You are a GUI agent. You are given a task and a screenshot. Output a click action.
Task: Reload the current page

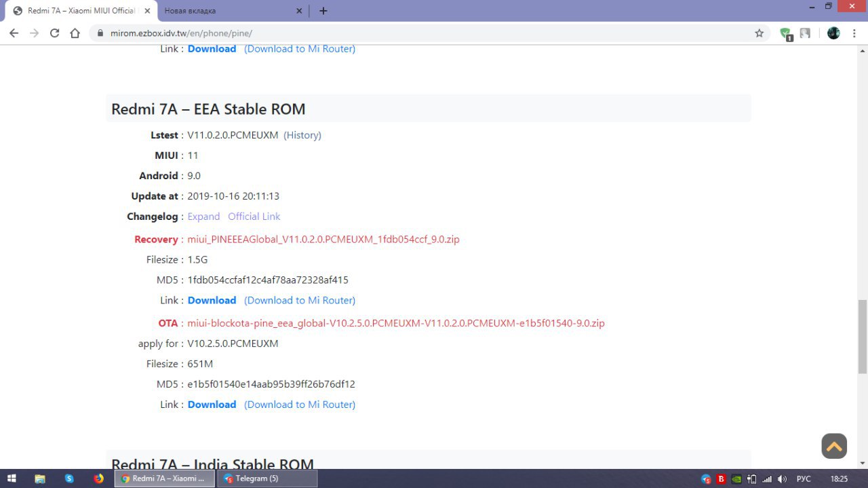[x=55, y=33]
